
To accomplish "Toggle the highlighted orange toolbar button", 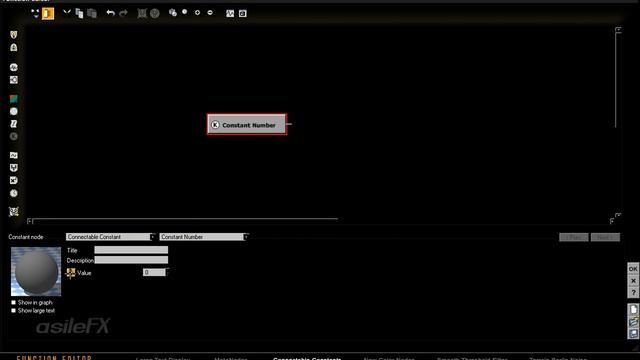I will 48,13.
